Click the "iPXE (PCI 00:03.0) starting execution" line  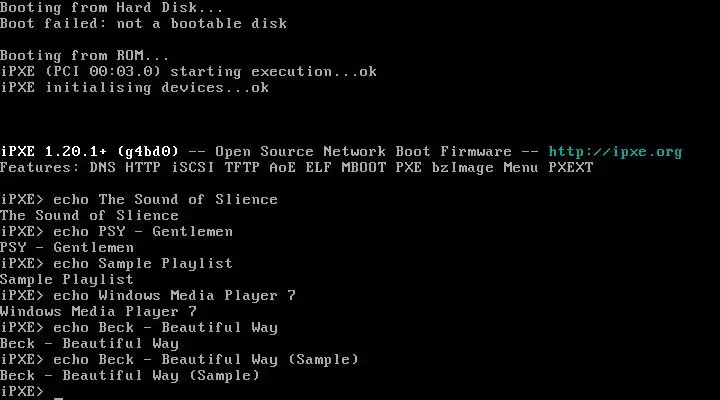(x=188, y=71)
